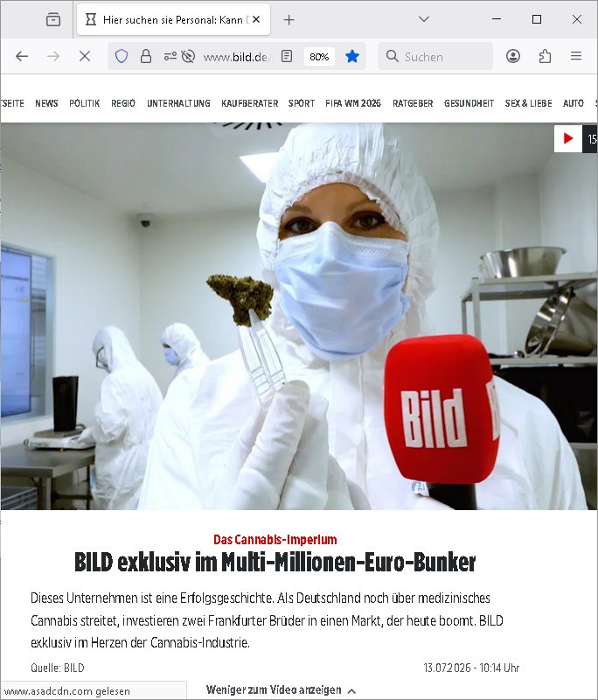Image resolution: width=598 pixels, height=700 pixels.
Task: Close the 'Hier suchen sie Personal' tab
Action: tap(256, 19)
